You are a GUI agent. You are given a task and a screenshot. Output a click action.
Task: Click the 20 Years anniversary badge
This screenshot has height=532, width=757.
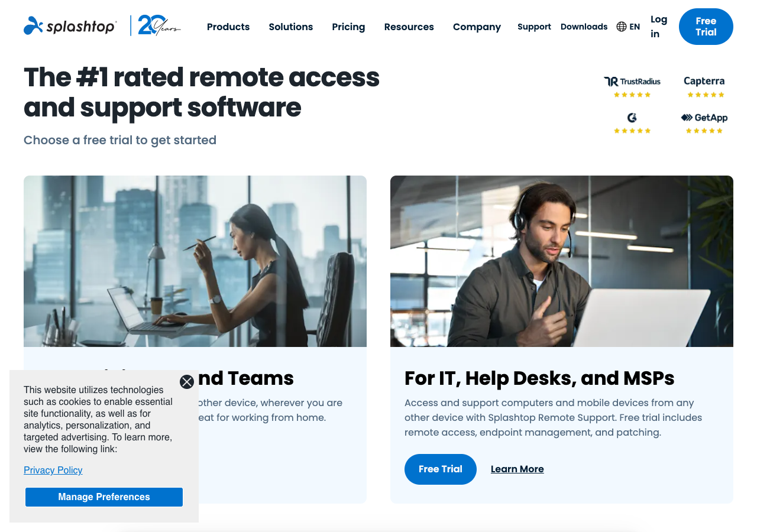click(157, 26)
